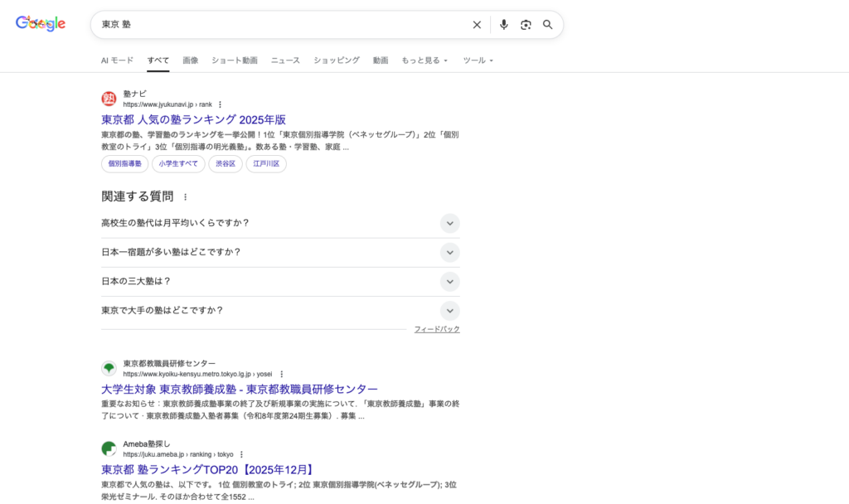This screenshot has height=504, width=849.
Task: Open the もっと見る dropdown
Action: coord(425,60)
